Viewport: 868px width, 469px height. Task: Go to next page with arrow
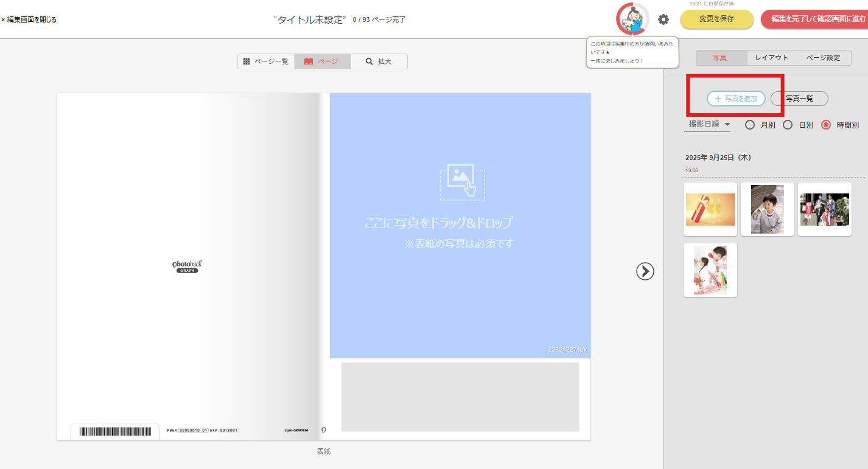[645, 271]
